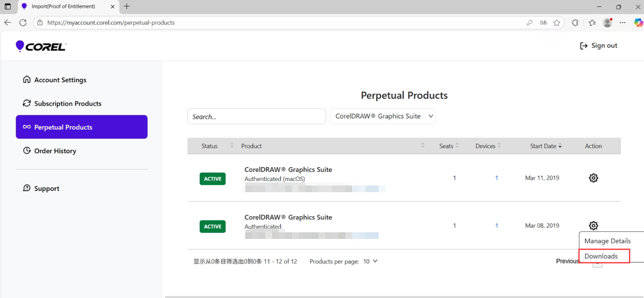Expand the Products per page dropdown
This screenshot has width=644, height=298.
tap(370, 261)
